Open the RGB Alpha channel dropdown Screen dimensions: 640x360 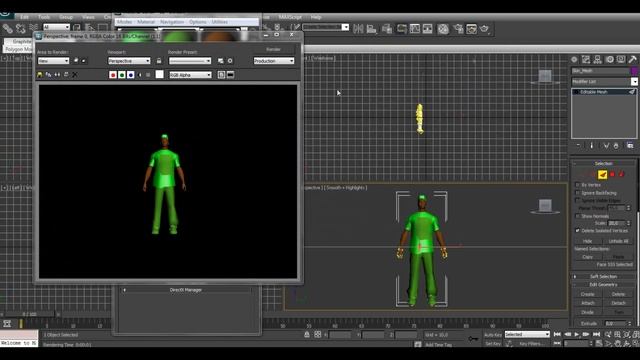pos(190,75)
